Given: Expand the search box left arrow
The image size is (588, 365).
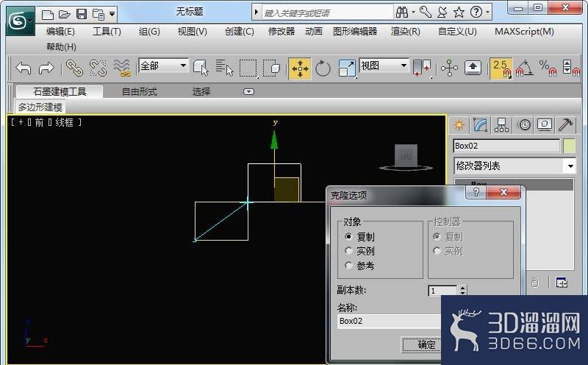Looking at the screenshot, I should point(257,13).
